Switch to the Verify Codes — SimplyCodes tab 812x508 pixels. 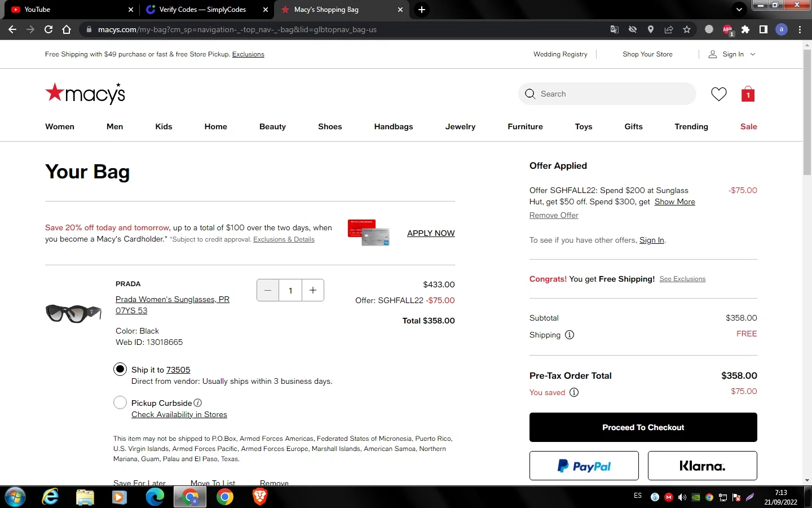point(207,10)
